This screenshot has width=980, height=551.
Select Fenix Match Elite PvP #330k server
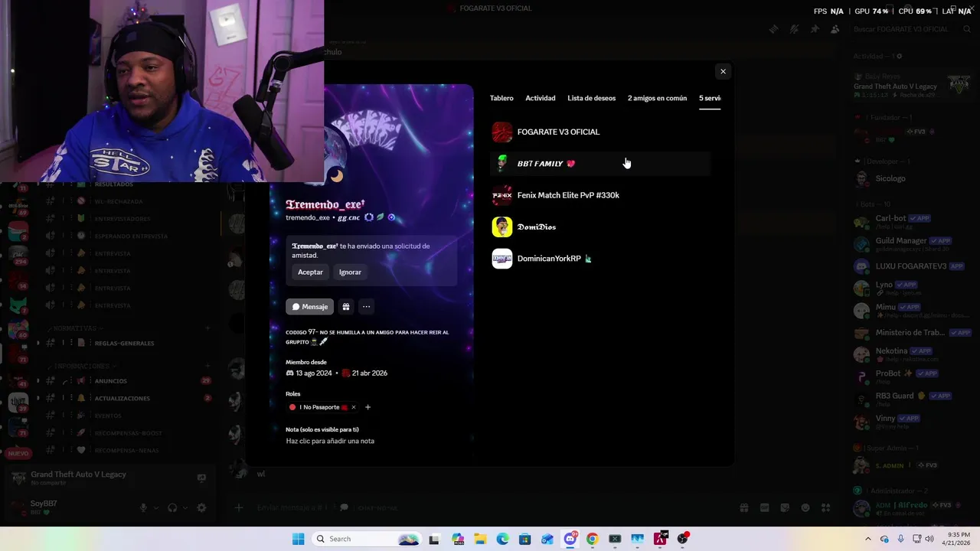[x=601, y=195]
